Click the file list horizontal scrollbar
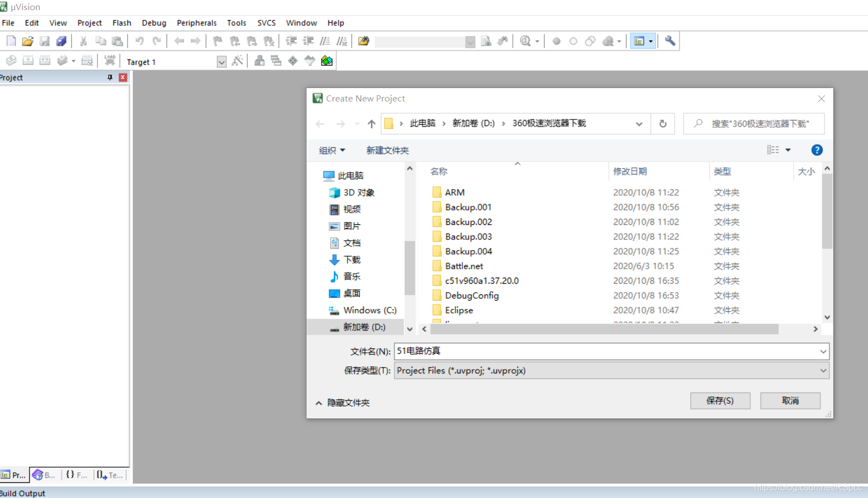 click(605, 329)
